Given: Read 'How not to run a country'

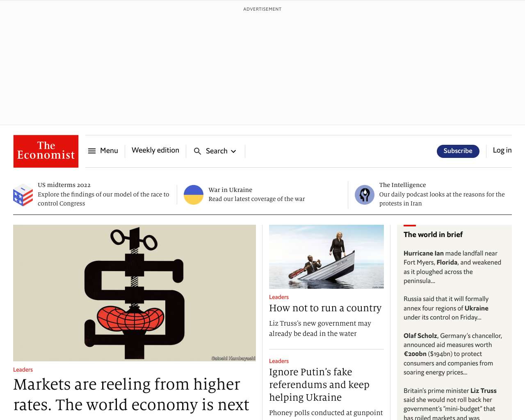Looking at the screenshot, I should point(325,308).
